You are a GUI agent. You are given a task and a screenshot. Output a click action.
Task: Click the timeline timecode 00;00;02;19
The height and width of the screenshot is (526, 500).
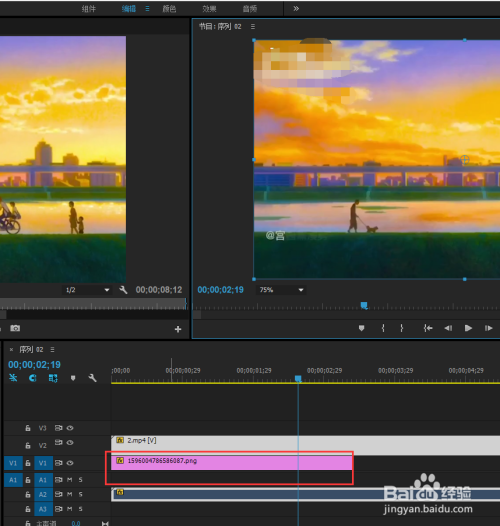[x=34, y=365]
